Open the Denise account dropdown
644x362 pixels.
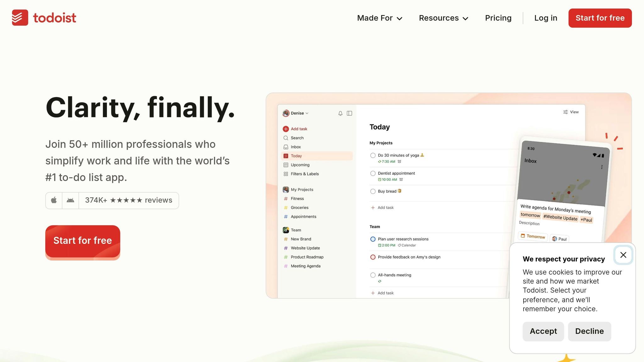(296, 113)
